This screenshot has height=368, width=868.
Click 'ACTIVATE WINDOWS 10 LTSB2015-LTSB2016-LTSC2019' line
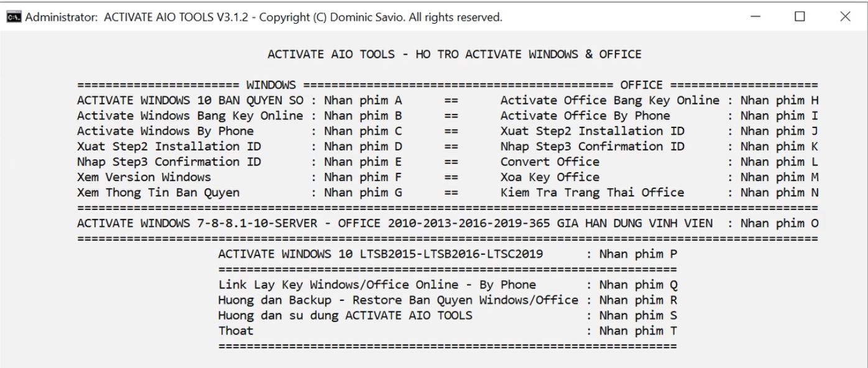click(x=381, y=254)
